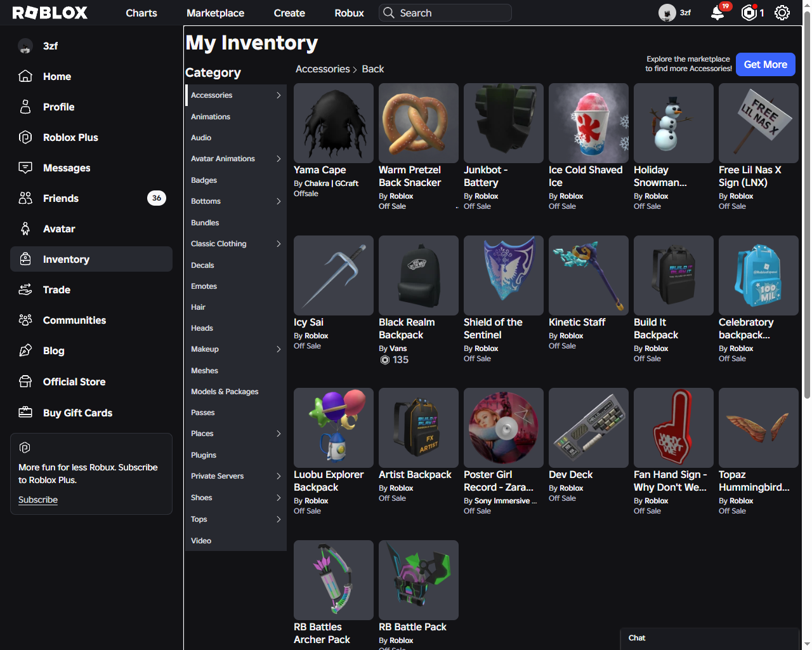Expand the Places category arrow
This screenshot has height=650, width=812.
(x=278, y=434)
